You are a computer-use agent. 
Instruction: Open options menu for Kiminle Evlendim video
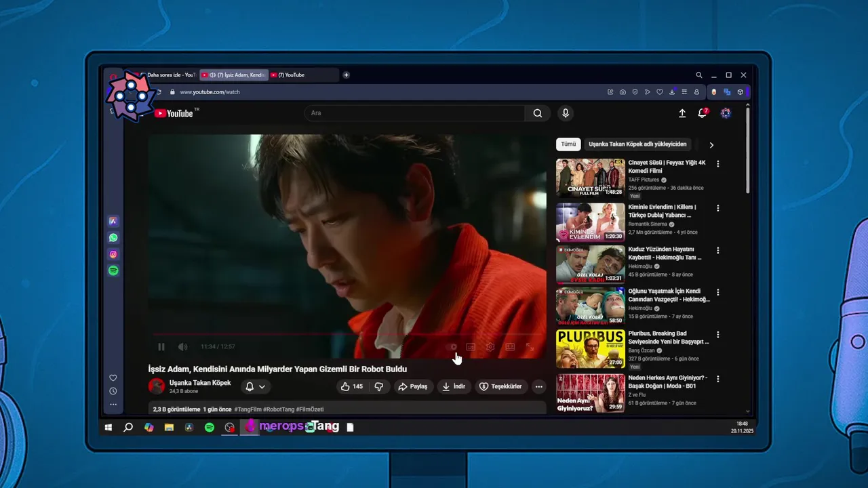click(x=718, y=208)
